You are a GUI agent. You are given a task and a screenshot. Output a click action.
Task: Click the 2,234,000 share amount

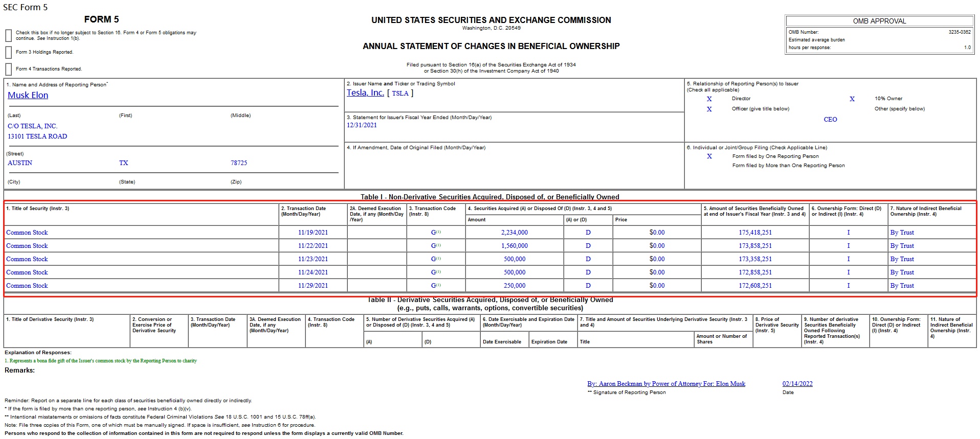[x=514, y=233]
